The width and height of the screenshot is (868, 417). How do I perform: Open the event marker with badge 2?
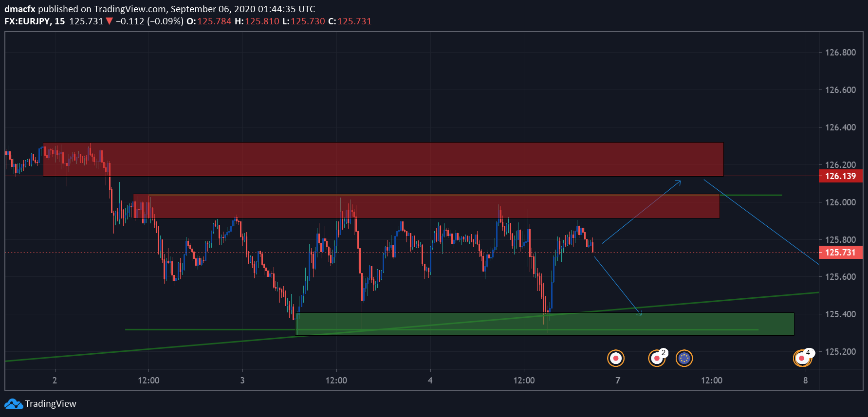tap(657, 358)
